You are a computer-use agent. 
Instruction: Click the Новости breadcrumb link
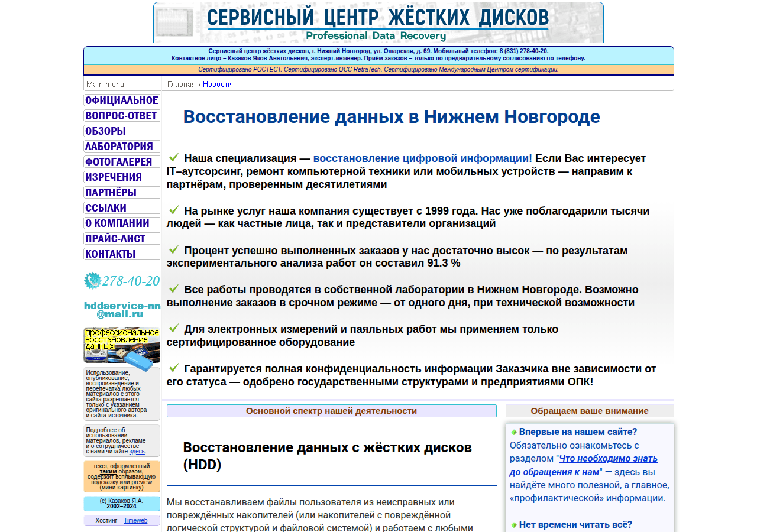pyautogui.click(x=217, y=85)
